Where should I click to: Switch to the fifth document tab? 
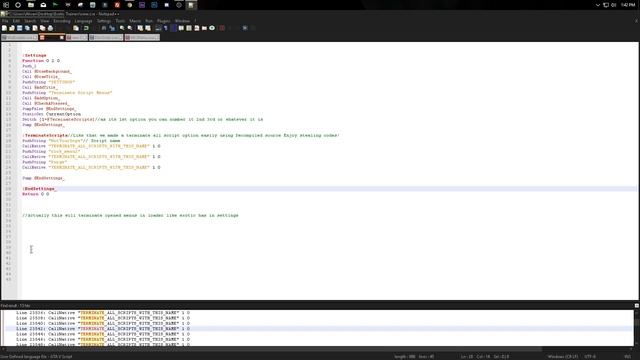[142, 38]
